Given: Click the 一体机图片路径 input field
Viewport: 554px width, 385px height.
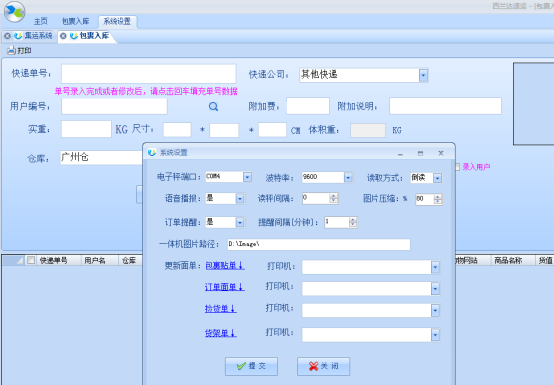Looking at the screenshot, I should (319, 244).
